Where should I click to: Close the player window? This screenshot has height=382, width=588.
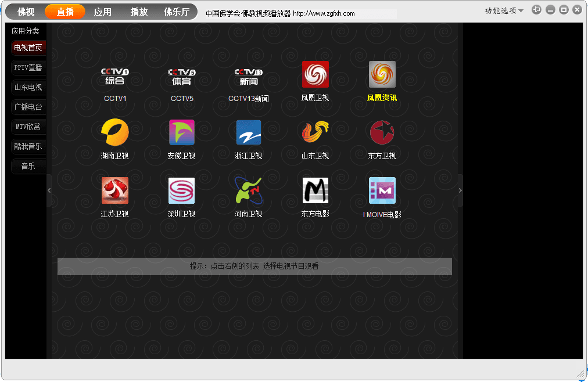tap(577, 10)
